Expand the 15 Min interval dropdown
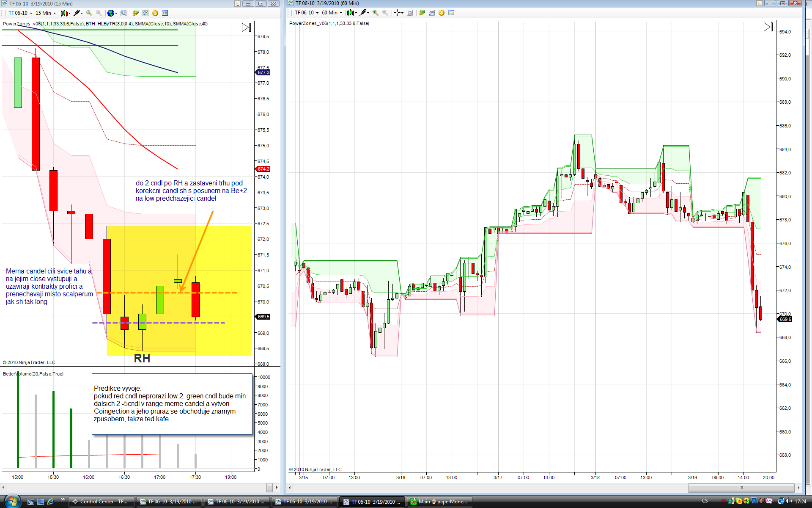 click(46, 13)
